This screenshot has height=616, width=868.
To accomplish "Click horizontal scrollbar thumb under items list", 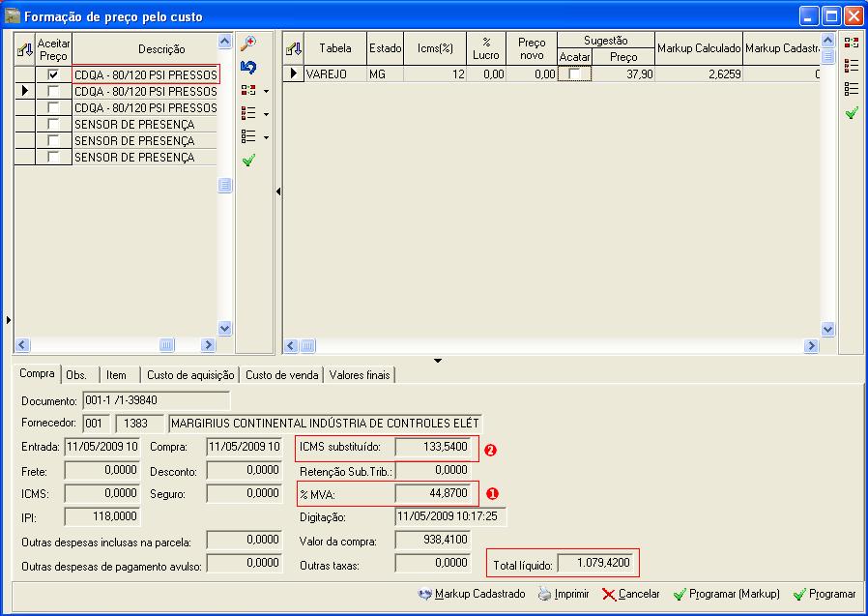I will coord(166,345).
